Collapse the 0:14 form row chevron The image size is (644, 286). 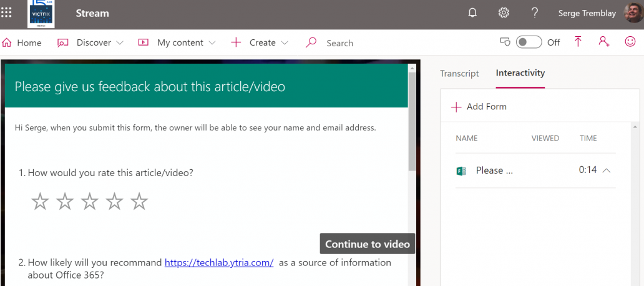[606, 170]
